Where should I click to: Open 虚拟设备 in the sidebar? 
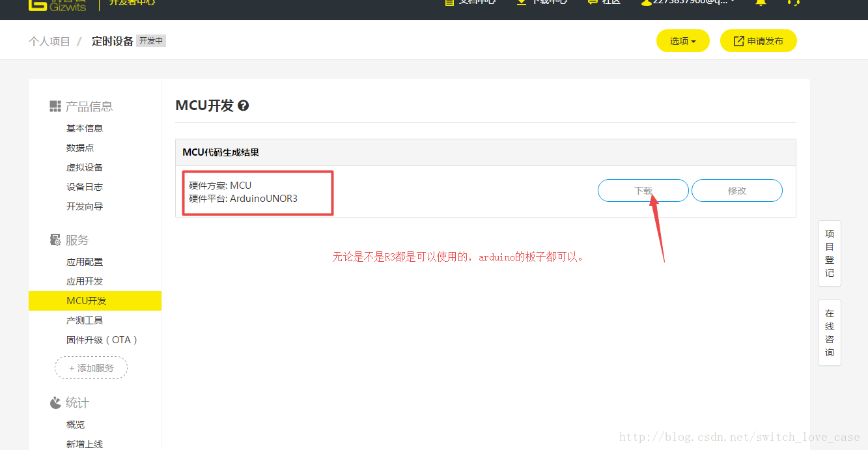tap(85, 167)
